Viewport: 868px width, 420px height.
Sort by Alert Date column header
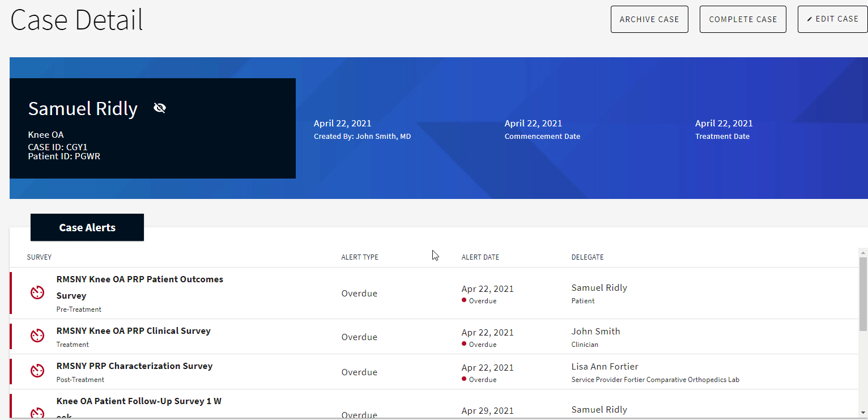[480, 257]
